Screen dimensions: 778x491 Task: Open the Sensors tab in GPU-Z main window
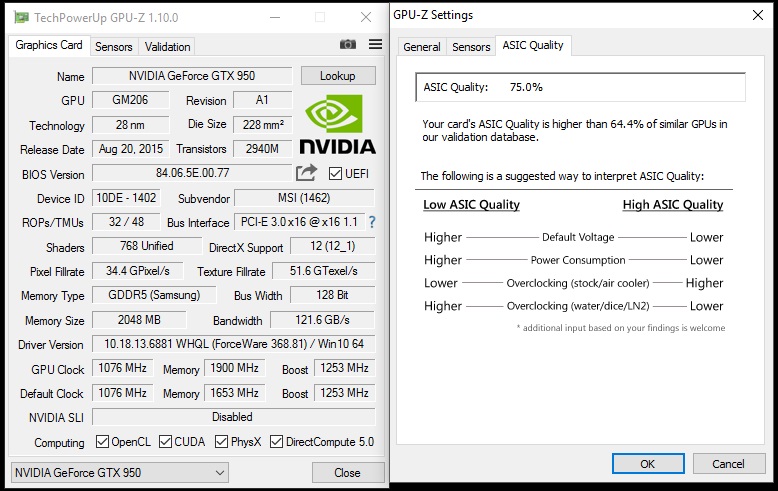pyautogui.click(x=114, y=47)
